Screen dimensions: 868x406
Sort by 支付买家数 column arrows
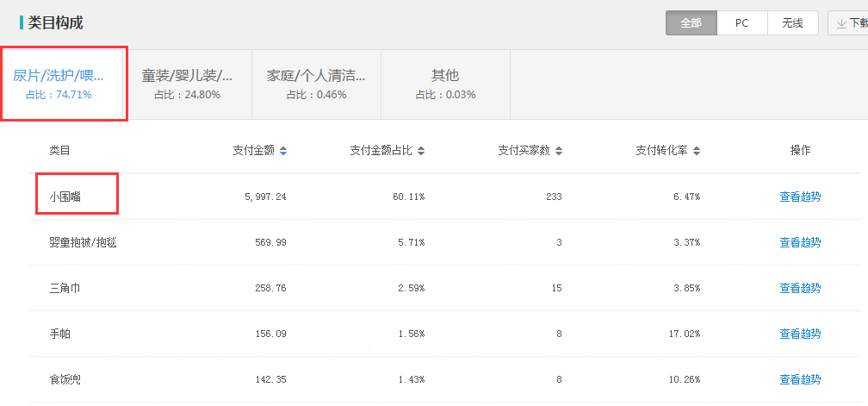click(559, 151)
